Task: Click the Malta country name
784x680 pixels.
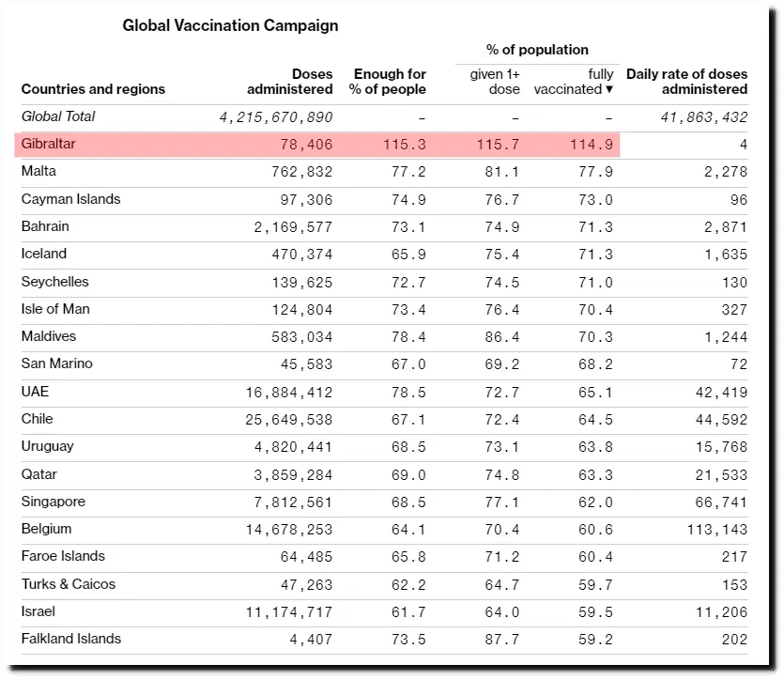Action: click(38, 171)
